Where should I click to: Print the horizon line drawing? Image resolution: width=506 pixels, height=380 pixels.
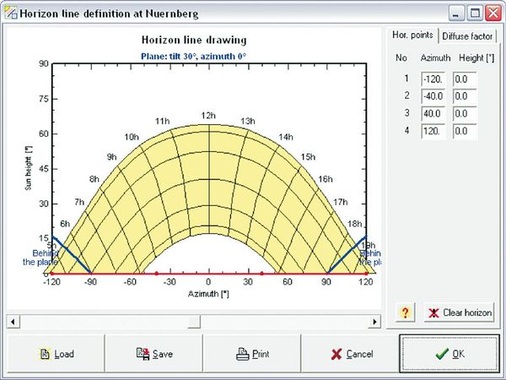[252, 354]
